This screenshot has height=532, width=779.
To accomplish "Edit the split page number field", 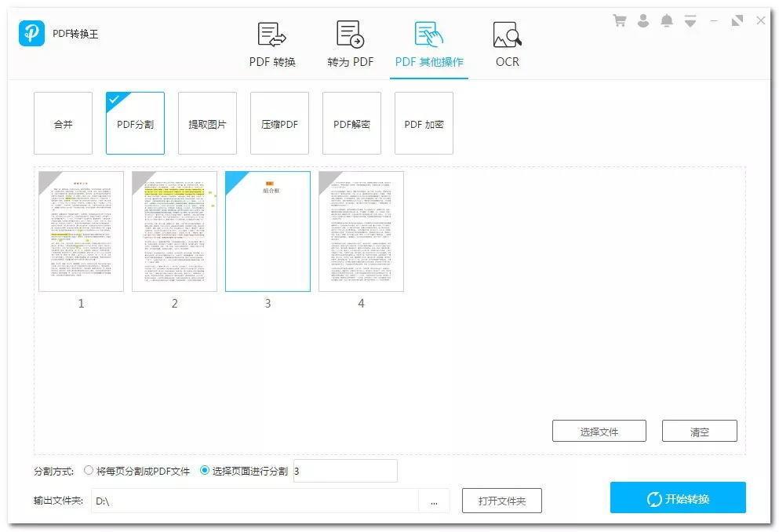I will coord(345,470).
